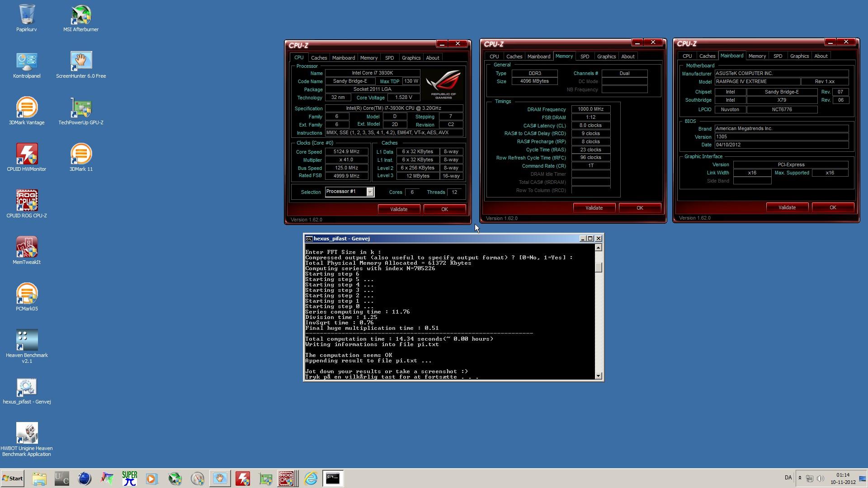This screenshot has width=868, height=488.
Task: Launch Heaven Benchmark v2.1 from the desktop
Action: point(27,347)
